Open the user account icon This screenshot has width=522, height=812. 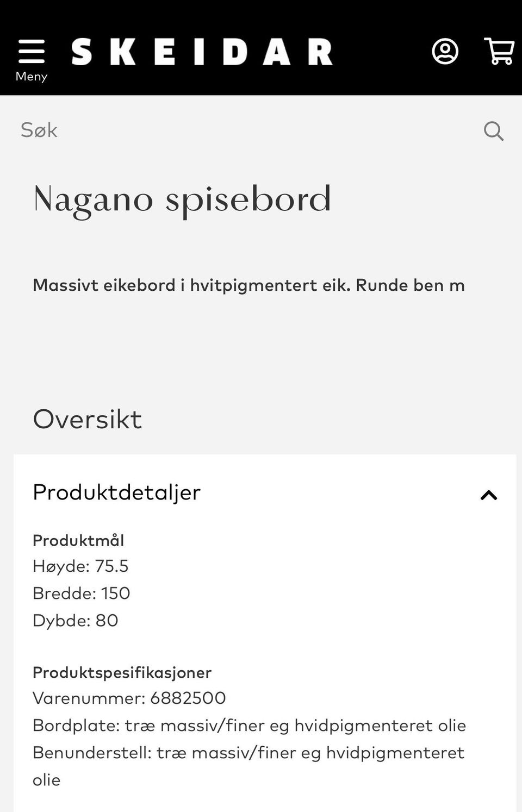coord(445,52)
